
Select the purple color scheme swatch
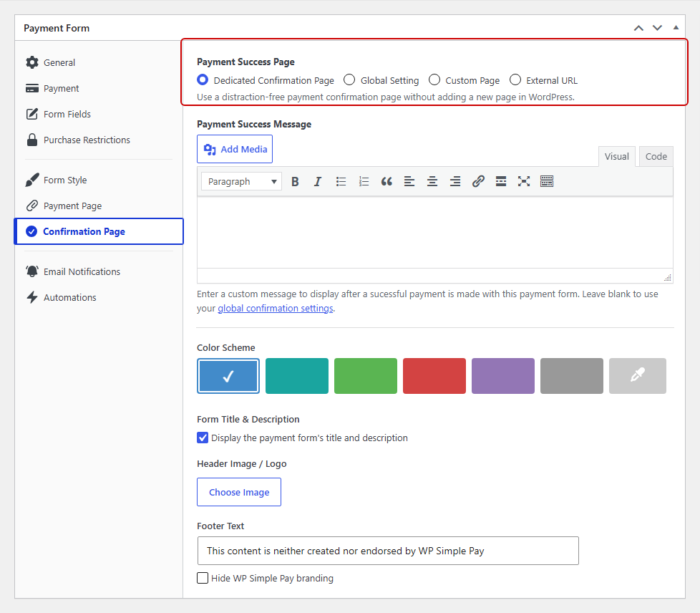coord(503,376)
